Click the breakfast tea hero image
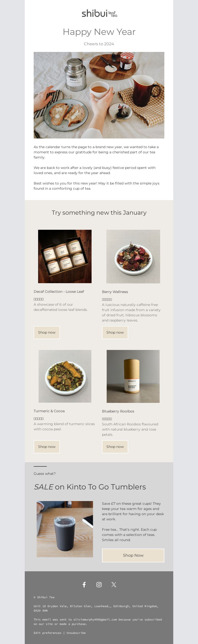This screenshot has width=198, height=644. pyautogui.click(x=99, y=95)
